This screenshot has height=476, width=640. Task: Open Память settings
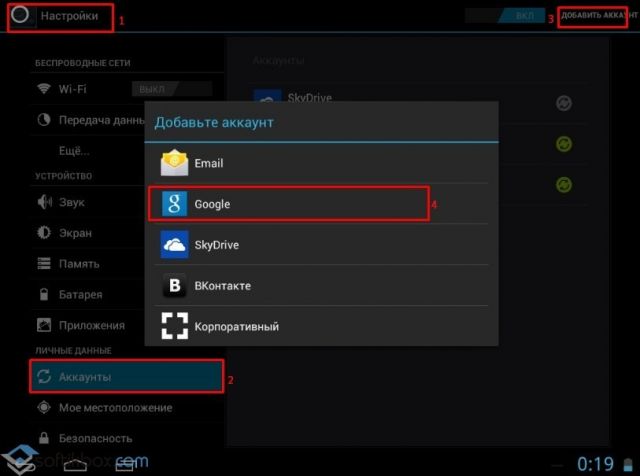pos(88,264)
